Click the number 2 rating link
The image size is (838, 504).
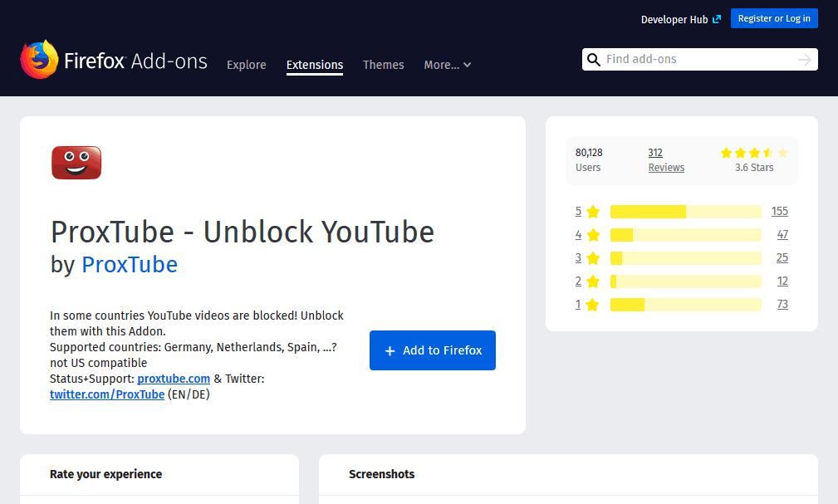pyautogui.click(x=578, y=281)
